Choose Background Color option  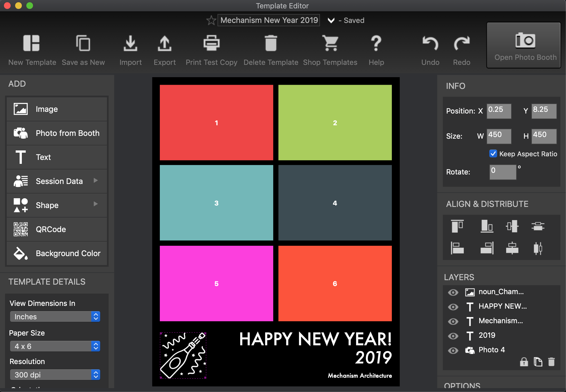pyautogui.click(x=57, y=253)
